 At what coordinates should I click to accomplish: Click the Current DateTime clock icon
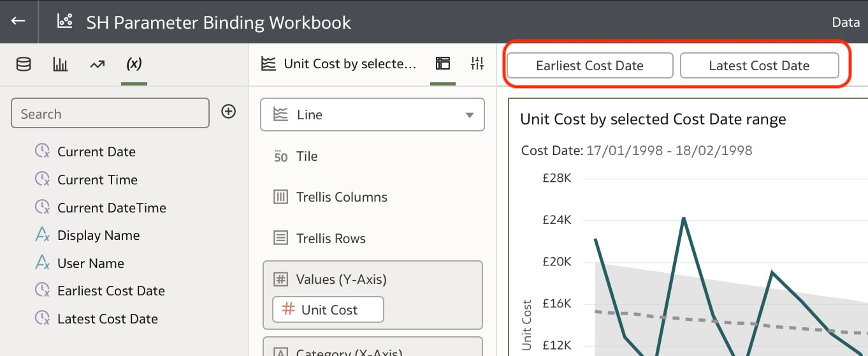[x=42, y=207]
